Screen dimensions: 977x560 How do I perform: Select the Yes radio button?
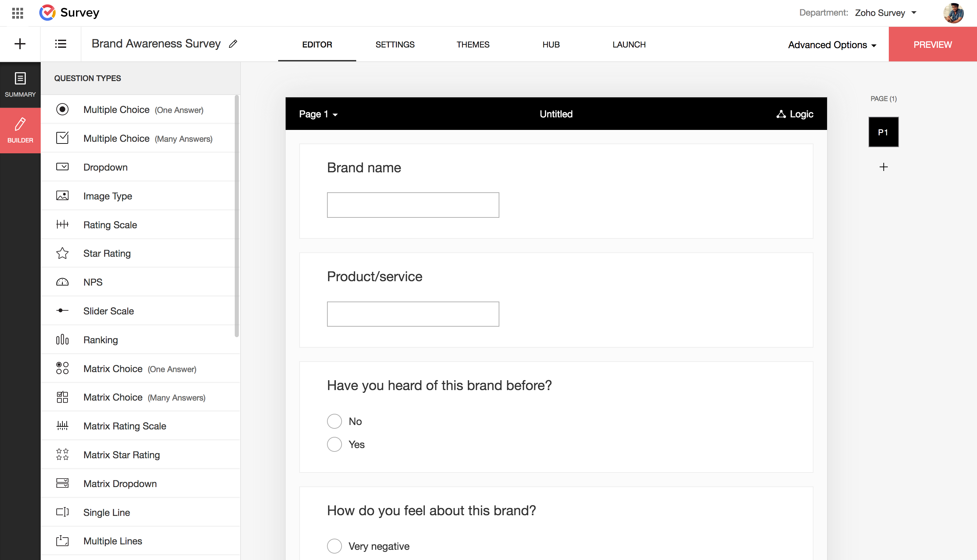click(334, 443)
